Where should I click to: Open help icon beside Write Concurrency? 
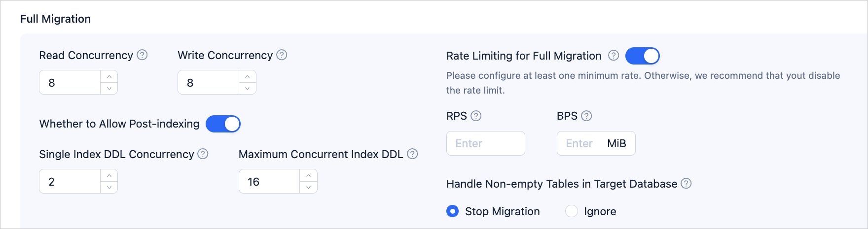tap(282, 55)
